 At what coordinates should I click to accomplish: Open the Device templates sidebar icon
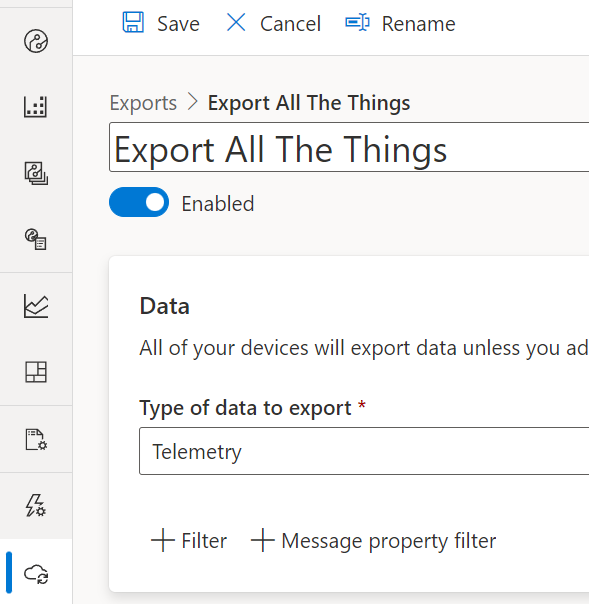[x=36, y=173]
